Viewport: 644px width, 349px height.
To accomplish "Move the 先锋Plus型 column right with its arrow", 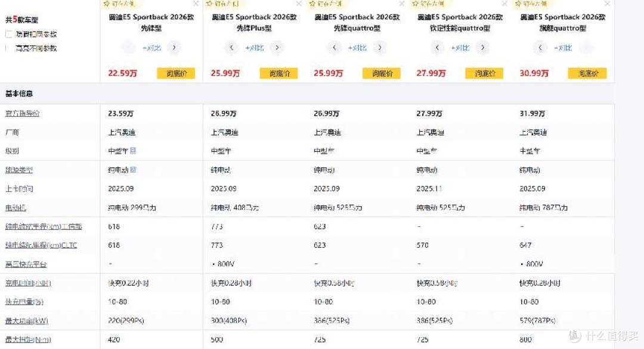I will [x=277, y=48].
